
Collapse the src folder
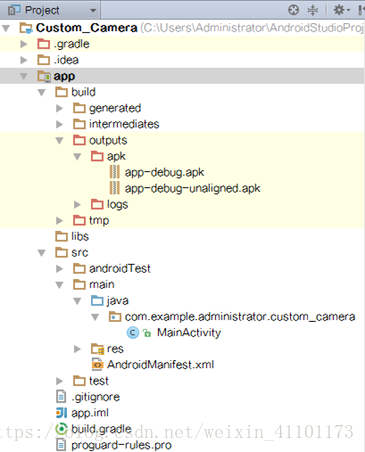coord(42,253)
